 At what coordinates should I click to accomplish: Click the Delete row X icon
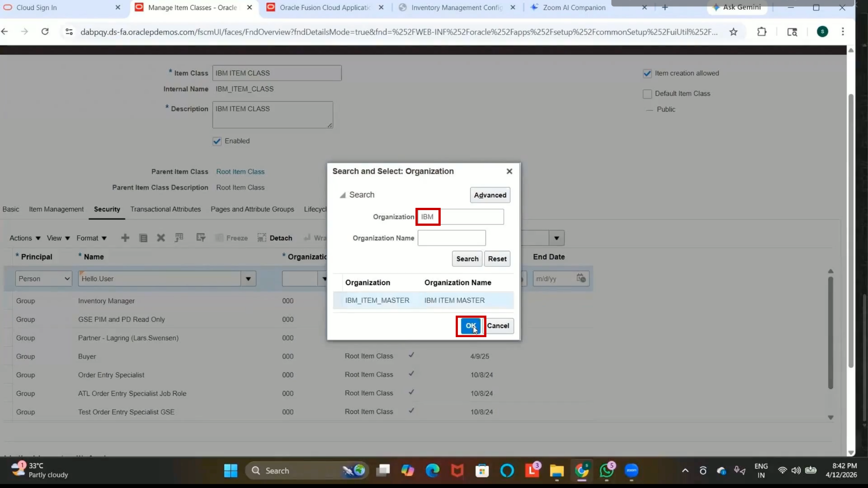[x=161, y=238]
